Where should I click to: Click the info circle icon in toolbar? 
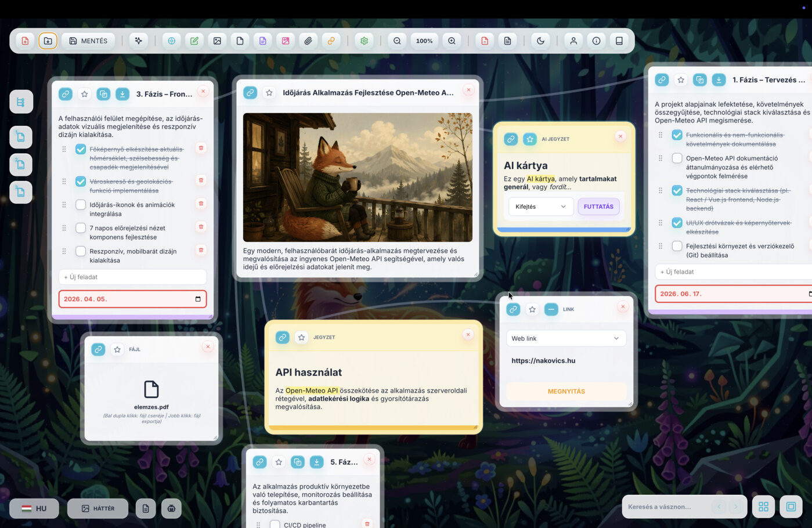tap(596, 41)
